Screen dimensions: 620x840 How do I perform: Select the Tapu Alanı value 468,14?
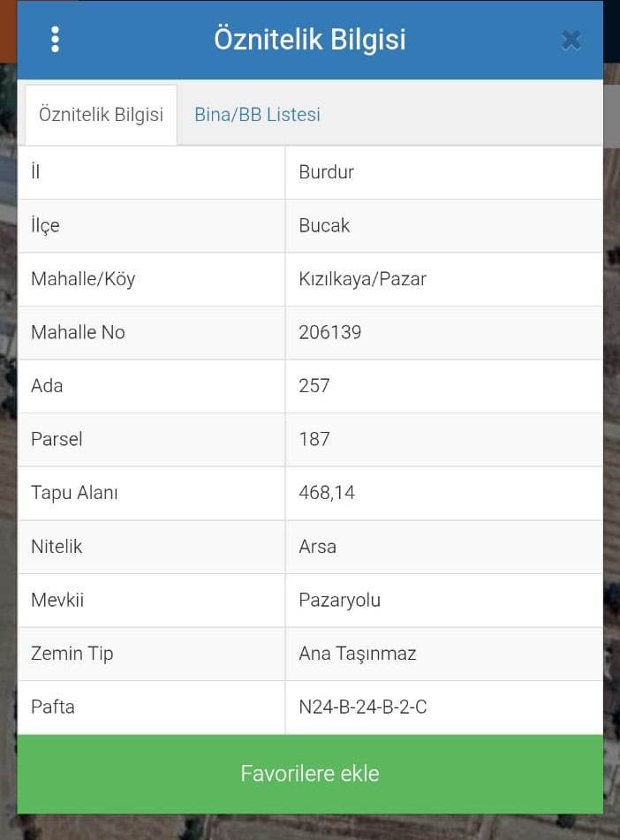pos(327,493)
